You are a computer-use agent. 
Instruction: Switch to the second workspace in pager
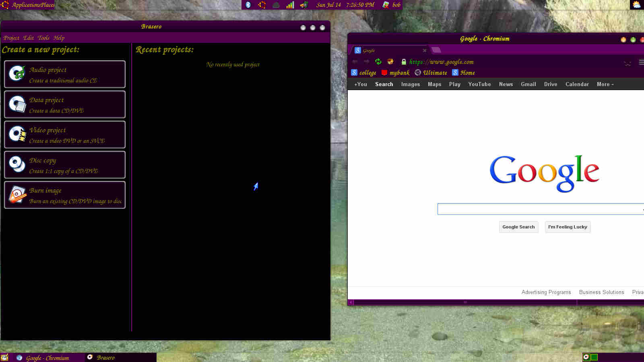[x=594, y=357]
